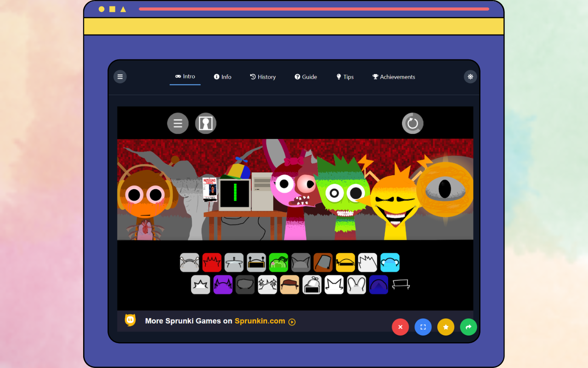Select the brown fedora hat icon
588x368 pixels.
click(290, 285)
